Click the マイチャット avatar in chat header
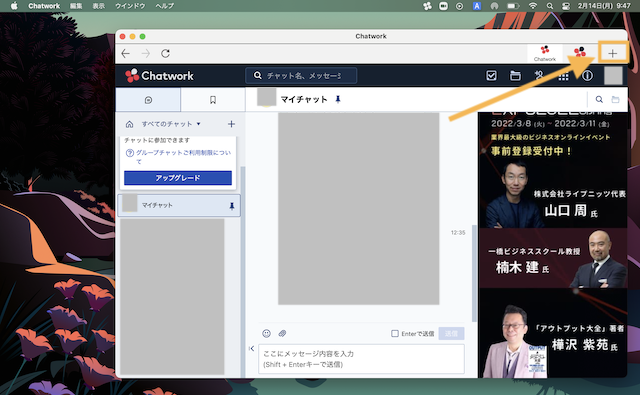Screen dimensions: 640x395 point(267,98)
